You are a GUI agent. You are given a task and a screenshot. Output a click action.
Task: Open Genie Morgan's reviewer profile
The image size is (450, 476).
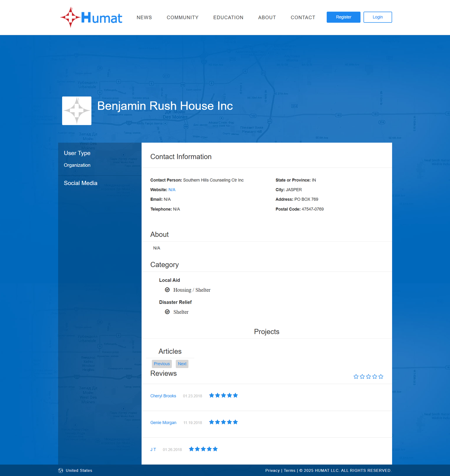pos(163,423)
